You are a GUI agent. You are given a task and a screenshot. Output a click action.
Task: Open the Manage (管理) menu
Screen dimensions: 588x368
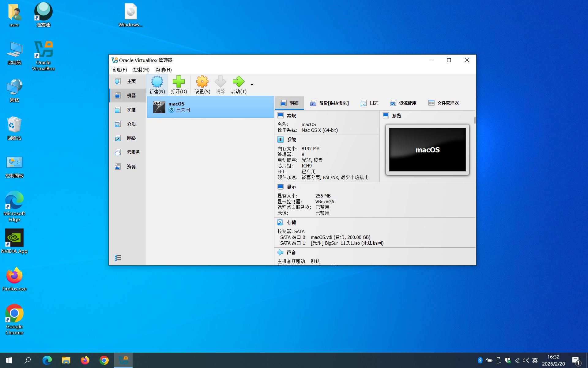tap(119, 70)
